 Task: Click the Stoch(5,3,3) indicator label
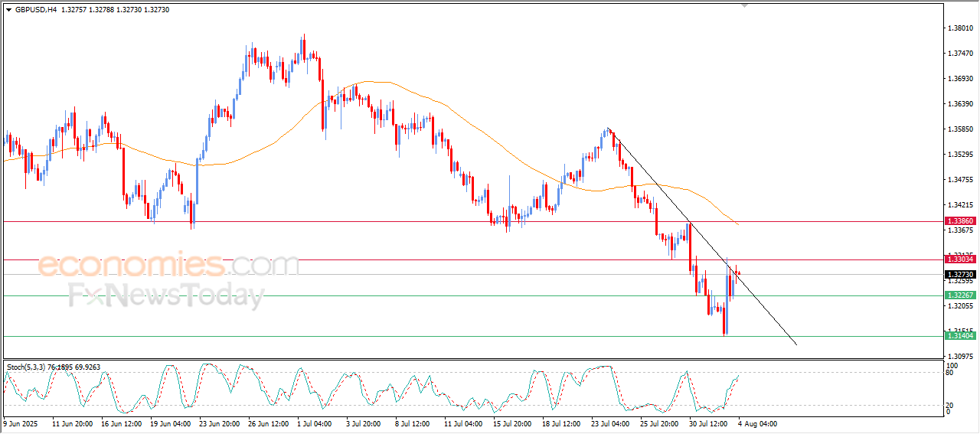26,367
